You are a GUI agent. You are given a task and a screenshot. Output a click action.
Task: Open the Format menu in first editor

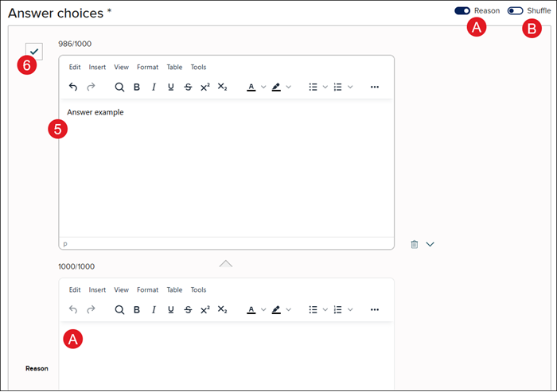(147, 68)
